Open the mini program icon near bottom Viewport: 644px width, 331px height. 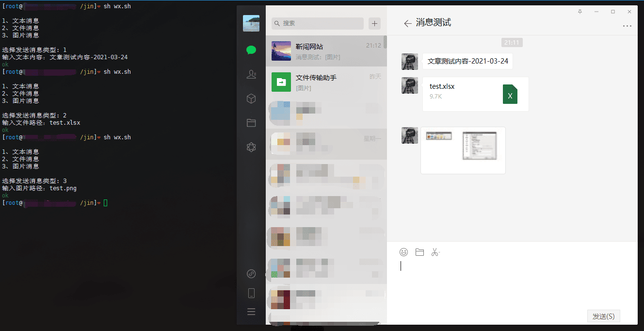coord(251,274)
